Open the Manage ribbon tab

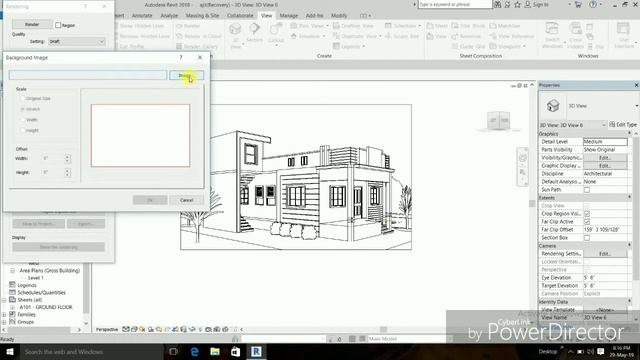289,16
